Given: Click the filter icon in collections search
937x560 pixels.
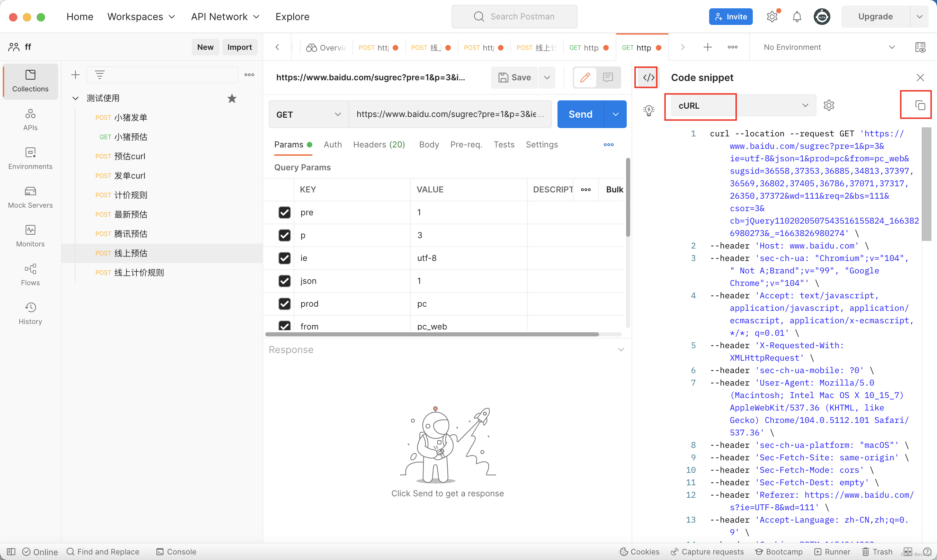Looking at the screenshot, I should [100, 75].
